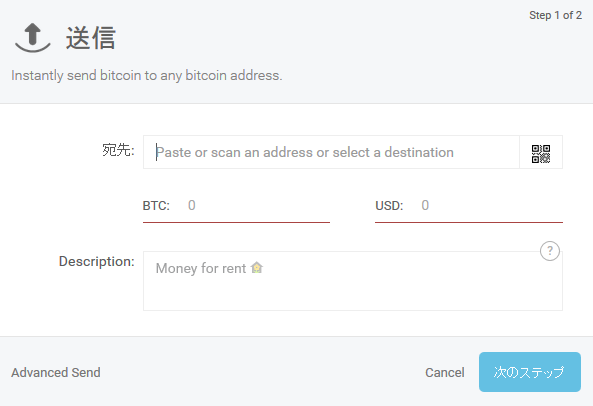Select the BTC amount field
Image resolution: width=593 pixels, height=406 pixels.
pos(257,205)
